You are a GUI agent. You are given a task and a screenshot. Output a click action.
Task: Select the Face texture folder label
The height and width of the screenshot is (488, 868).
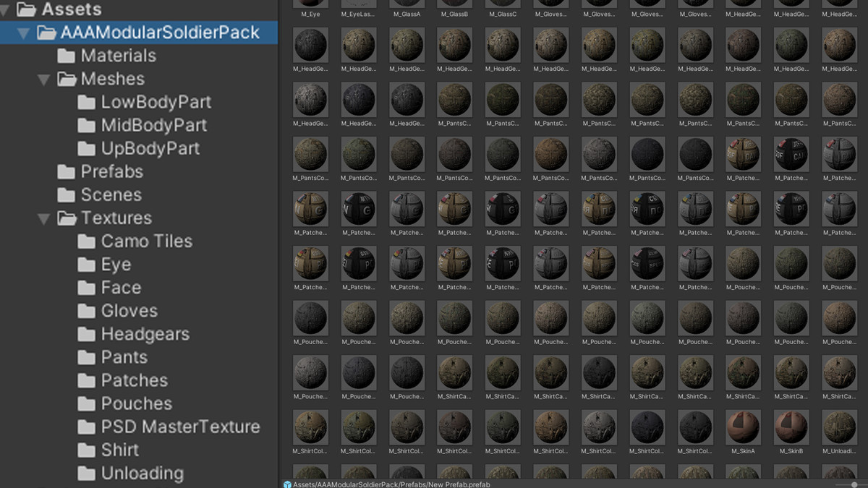tap(121, 287)
